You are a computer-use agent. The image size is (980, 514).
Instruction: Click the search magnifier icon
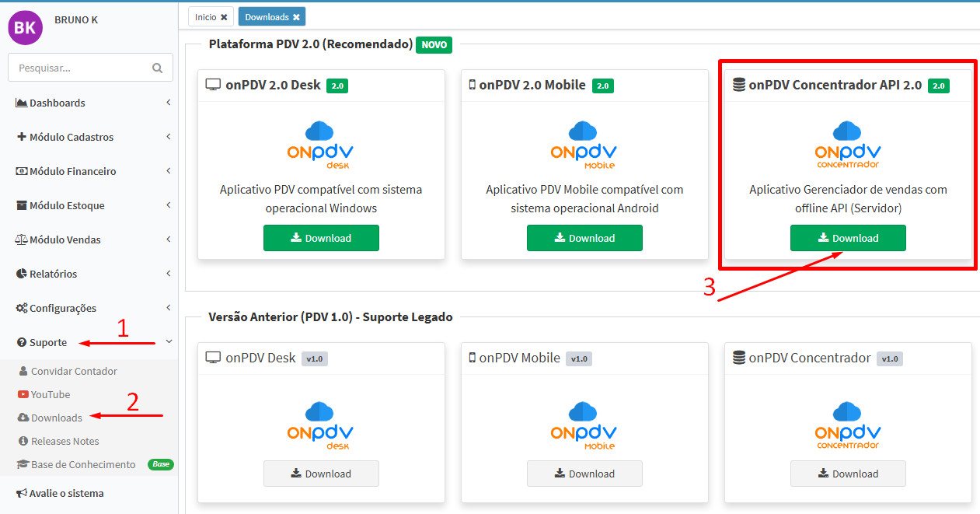158,68
